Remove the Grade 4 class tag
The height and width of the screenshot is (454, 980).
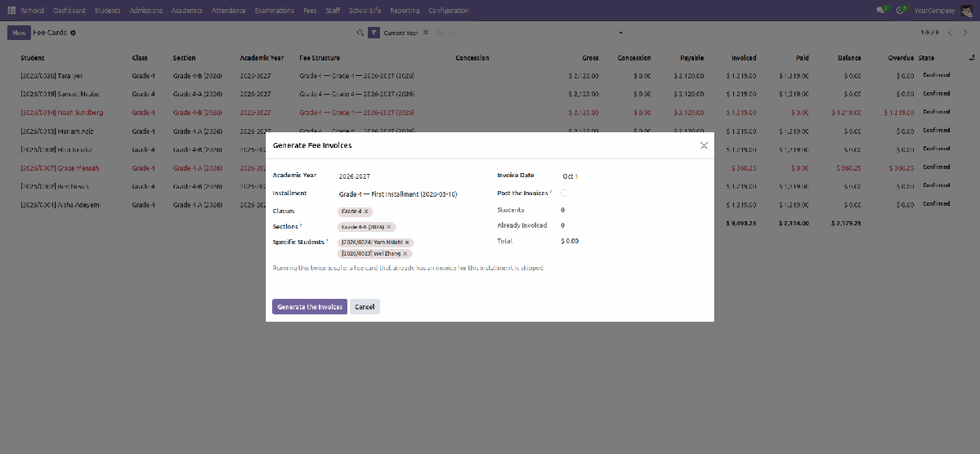point(366,211)
